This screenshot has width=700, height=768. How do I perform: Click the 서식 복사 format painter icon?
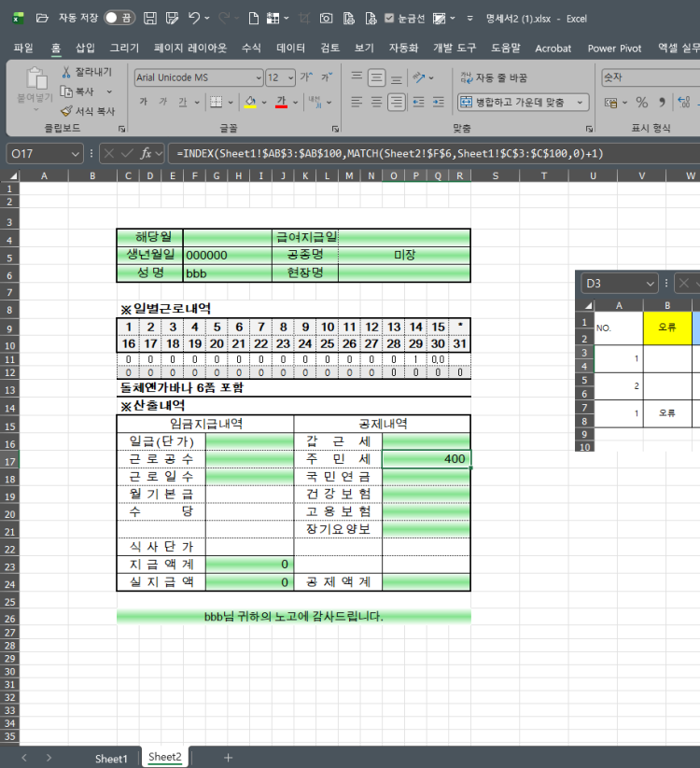(x=66, y=110)
